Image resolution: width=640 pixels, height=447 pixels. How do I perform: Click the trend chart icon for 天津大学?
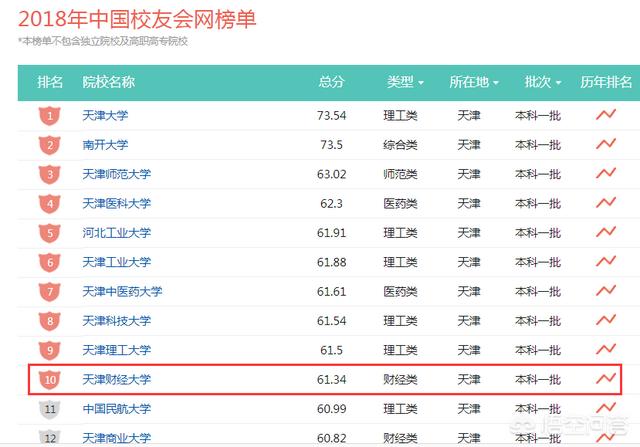point(605,115)
